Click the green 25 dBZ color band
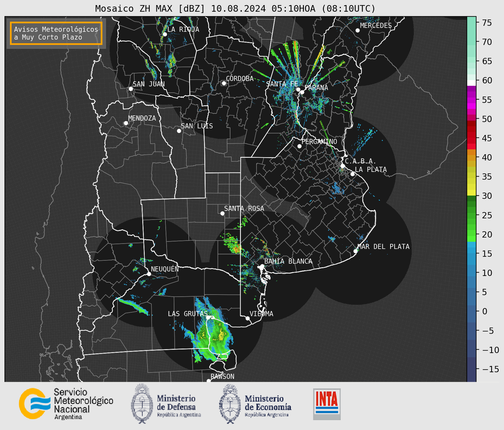 point(471,215)
